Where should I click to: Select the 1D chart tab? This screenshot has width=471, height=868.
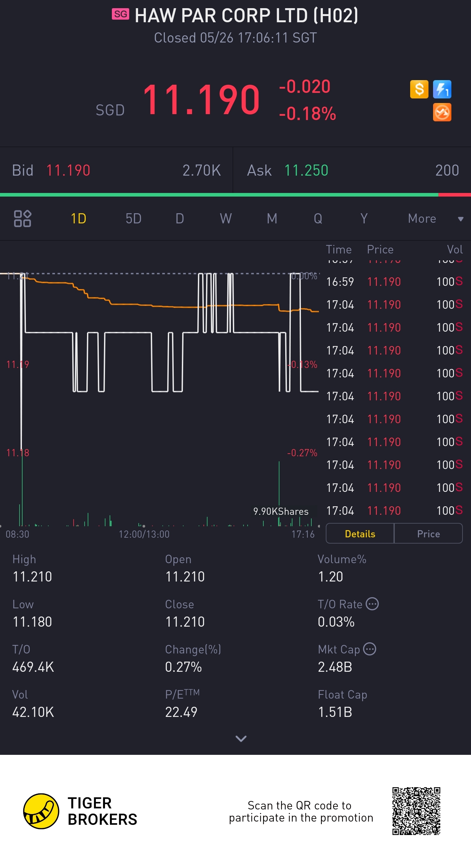[x=78, y=219]
